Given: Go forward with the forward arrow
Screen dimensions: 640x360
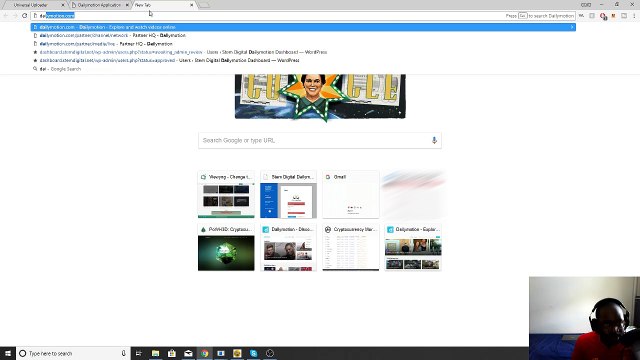Looking at the screenshot, I should (15, 16).
